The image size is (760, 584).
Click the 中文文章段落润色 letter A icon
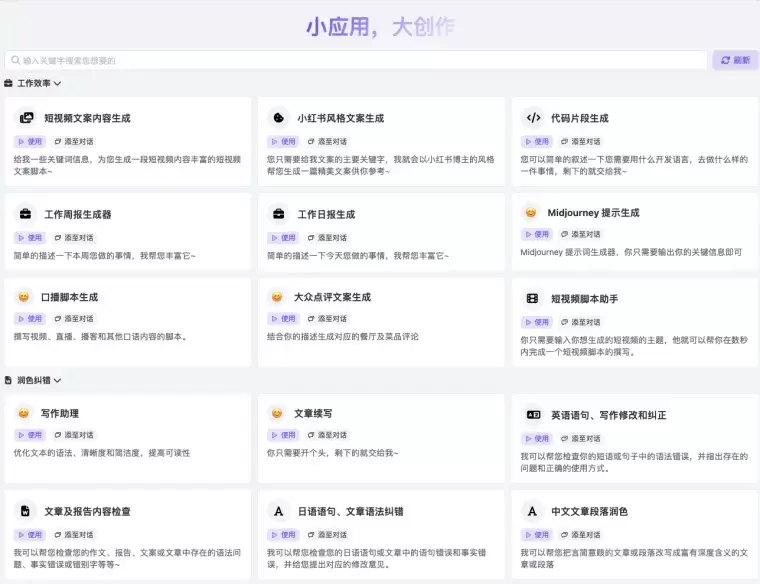tap(532, 511)
